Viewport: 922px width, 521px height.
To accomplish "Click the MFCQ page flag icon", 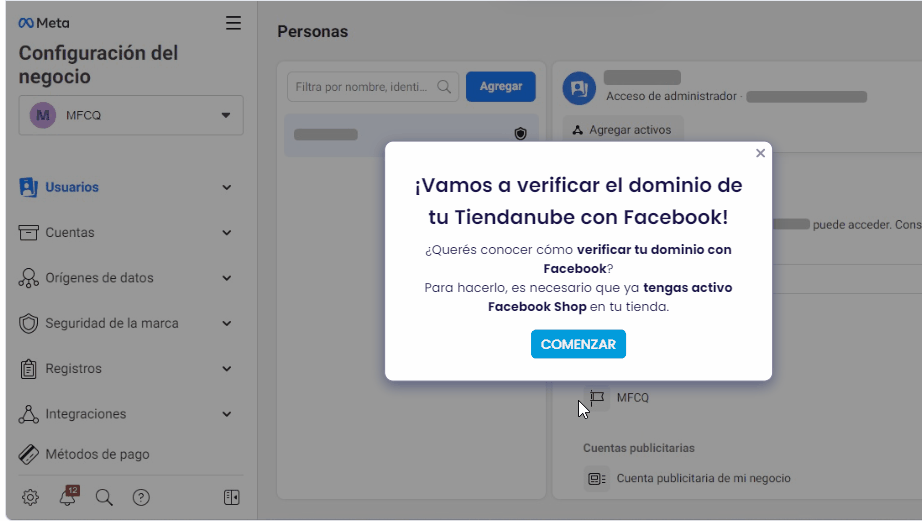I will coord(597,398).
